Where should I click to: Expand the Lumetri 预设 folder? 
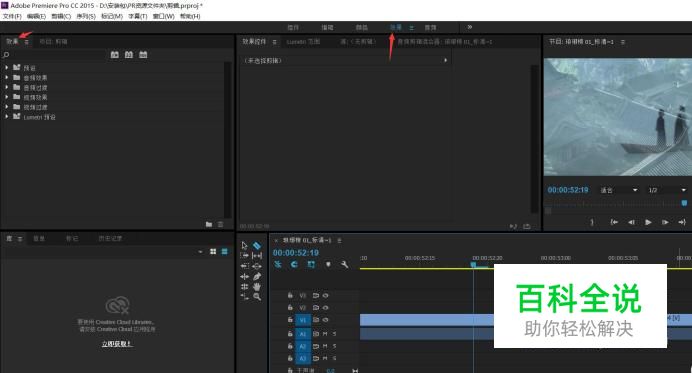(7, 117)
